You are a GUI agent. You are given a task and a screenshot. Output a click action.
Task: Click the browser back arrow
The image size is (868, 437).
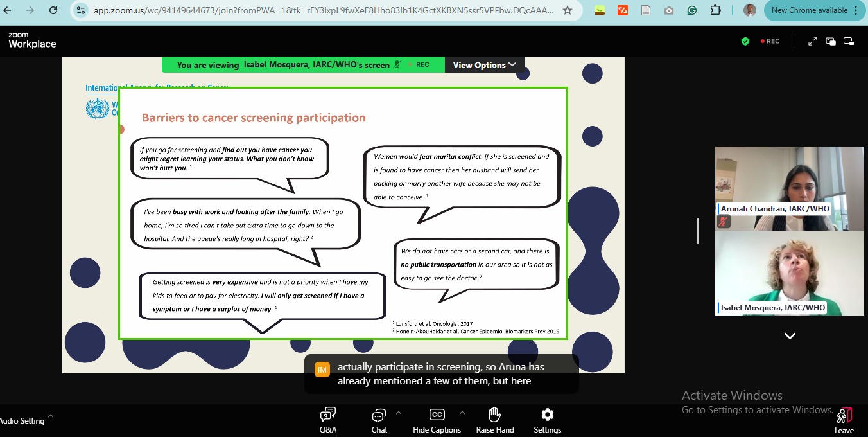point(8,10)
